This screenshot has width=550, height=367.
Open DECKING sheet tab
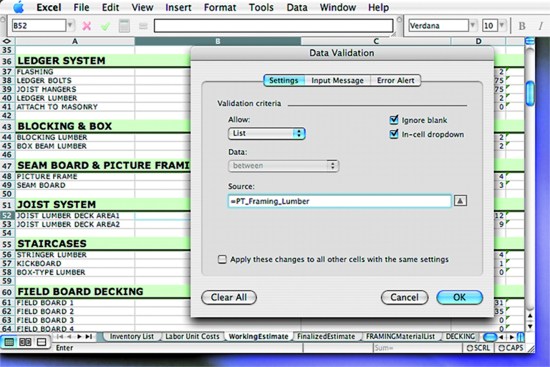(x=460, y=336)
